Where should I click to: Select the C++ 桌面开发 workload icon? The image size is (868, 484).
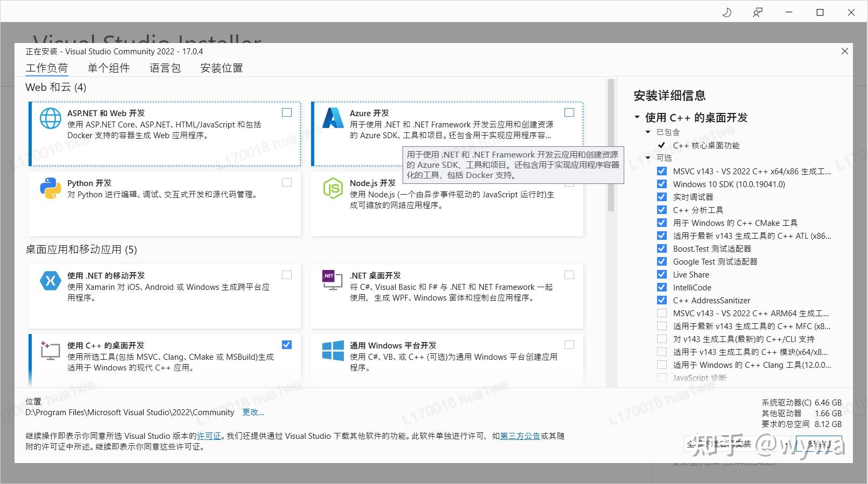(x=50, y=351)
